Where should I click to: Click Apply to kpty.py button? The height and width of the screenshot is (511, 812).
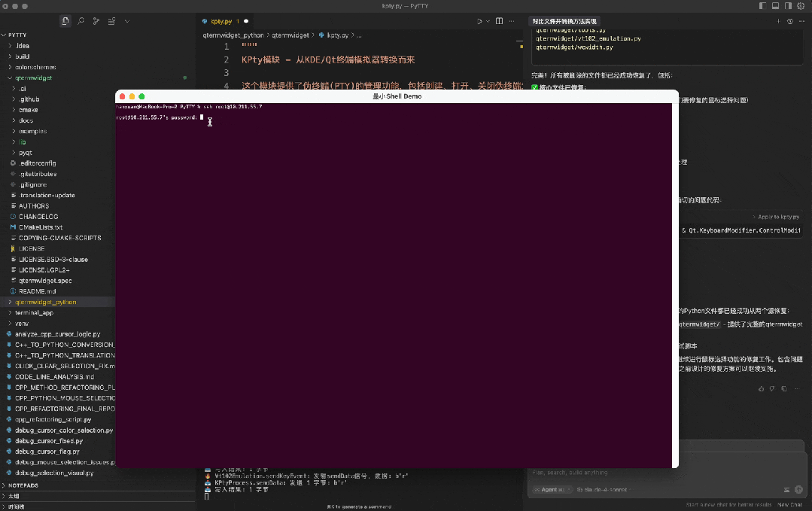coord(776,217)
